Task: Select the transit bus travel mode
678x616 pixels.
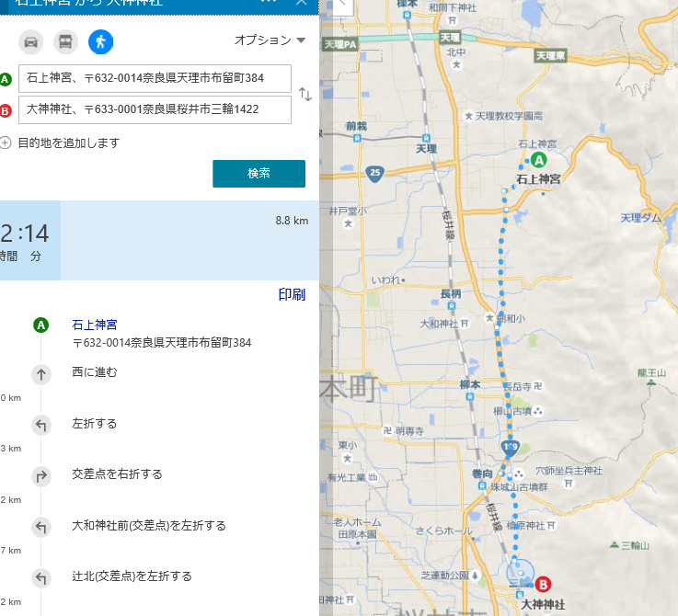Action: 65,41
